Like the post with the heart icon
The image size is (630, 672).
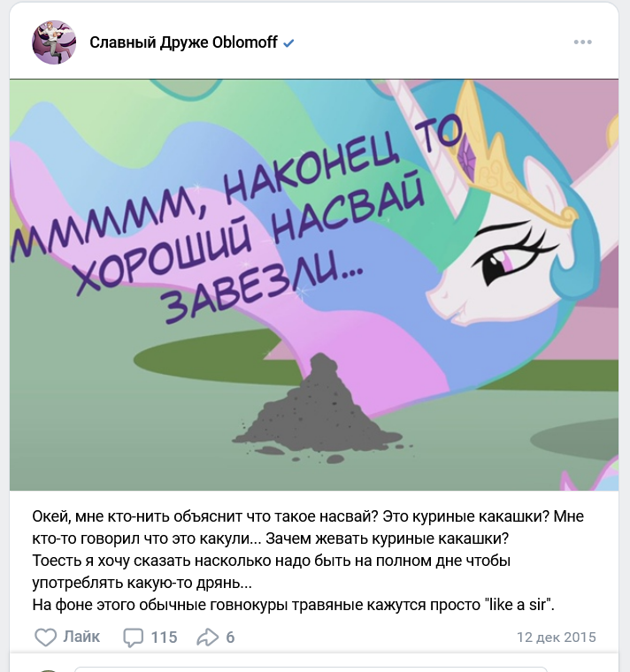(x=45, y=638)
